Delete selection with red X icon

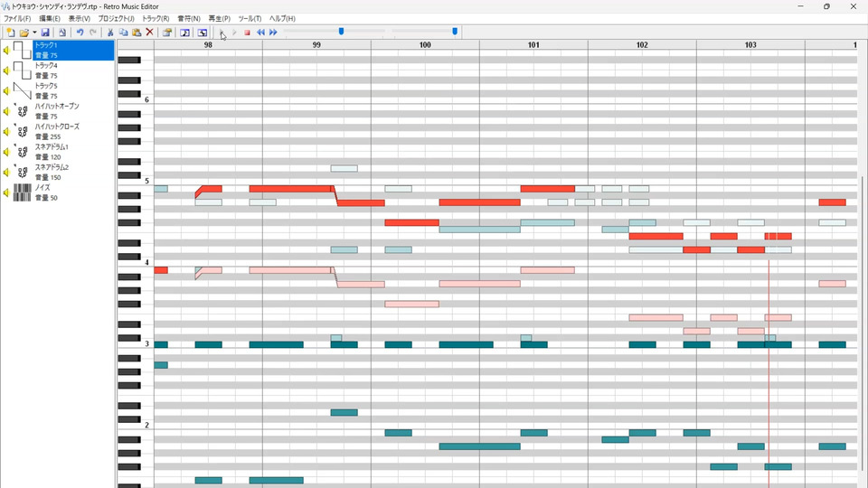[149, 33]
